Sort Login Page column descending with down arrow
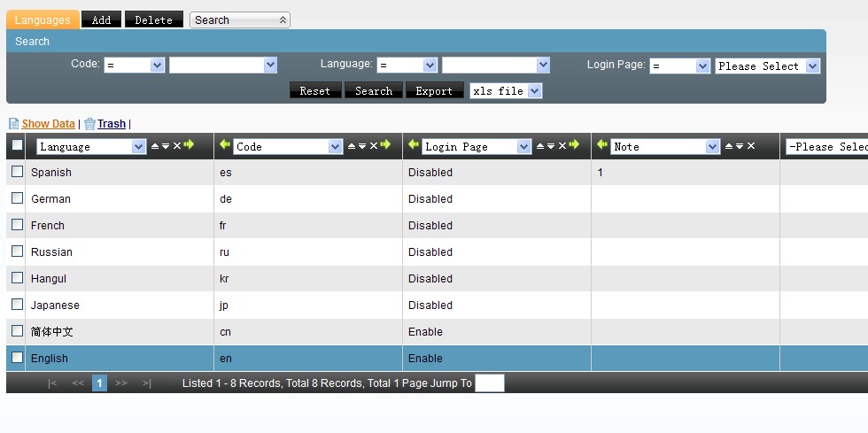This screenshot has width=868, height=433. (551, 146)
